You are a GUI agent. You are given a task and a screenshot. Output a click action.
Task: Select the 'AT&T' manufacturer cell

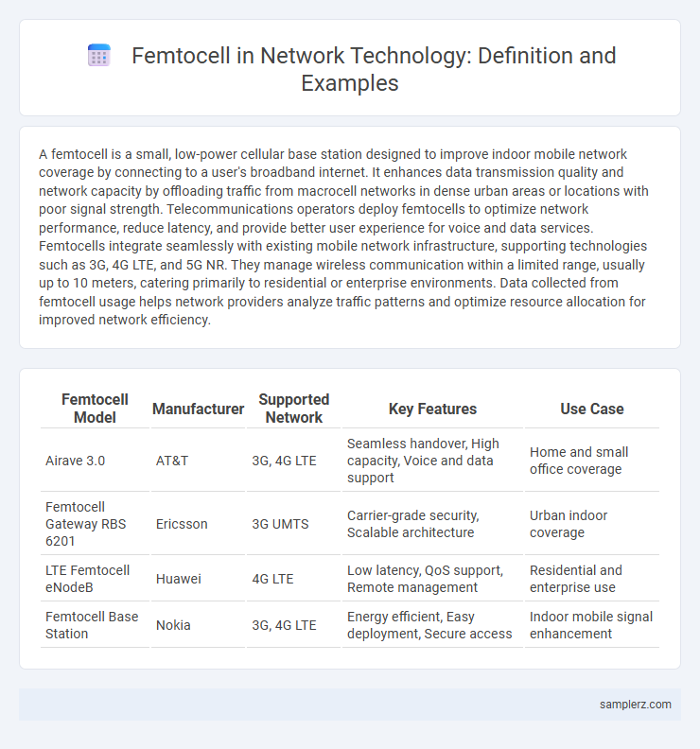(x=198, y=461)
